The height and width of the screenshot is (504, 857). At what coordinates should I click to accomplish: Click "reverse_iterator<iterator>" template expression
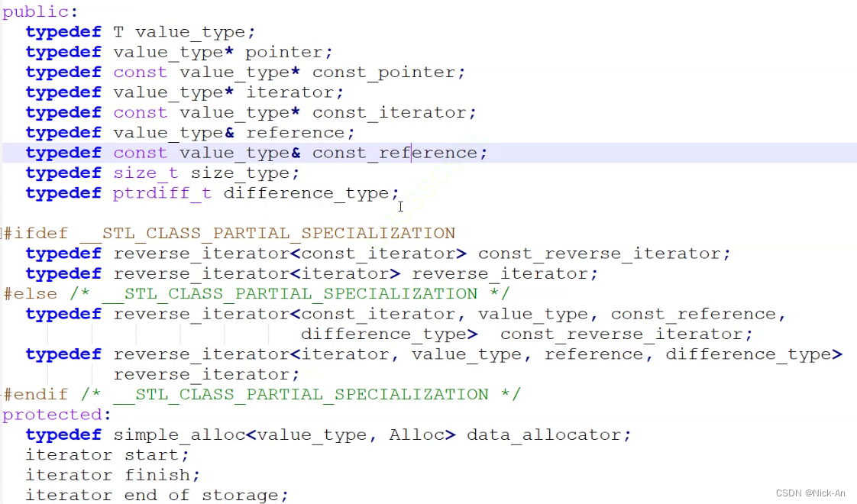click(x=257, y=274)
